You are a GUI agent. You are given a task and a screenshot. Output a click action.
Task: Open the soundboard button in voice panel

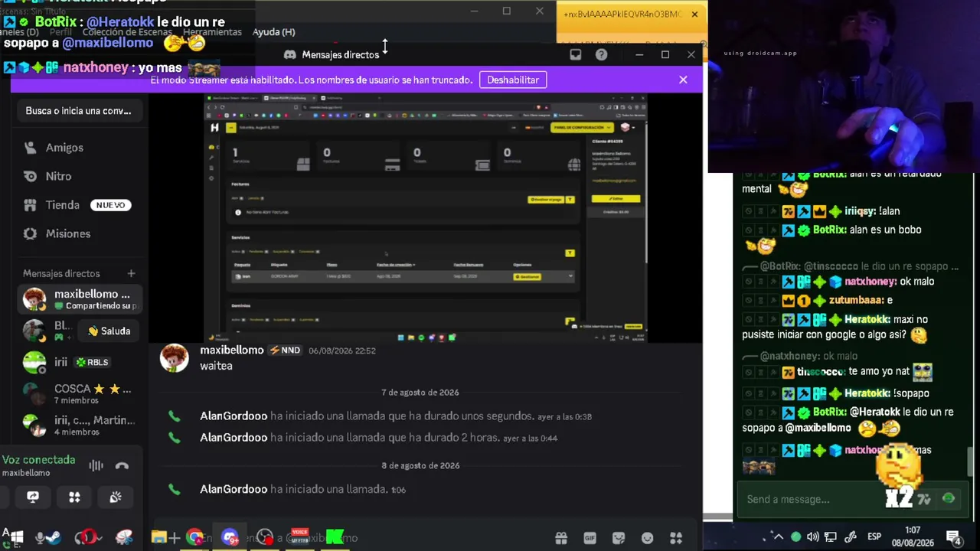point(116,497)
